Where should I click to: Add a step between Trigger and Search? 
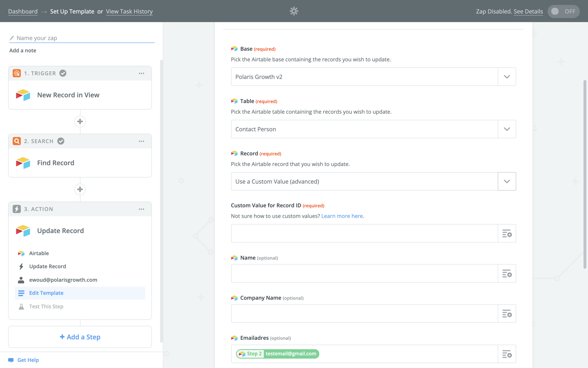(80, 121)
